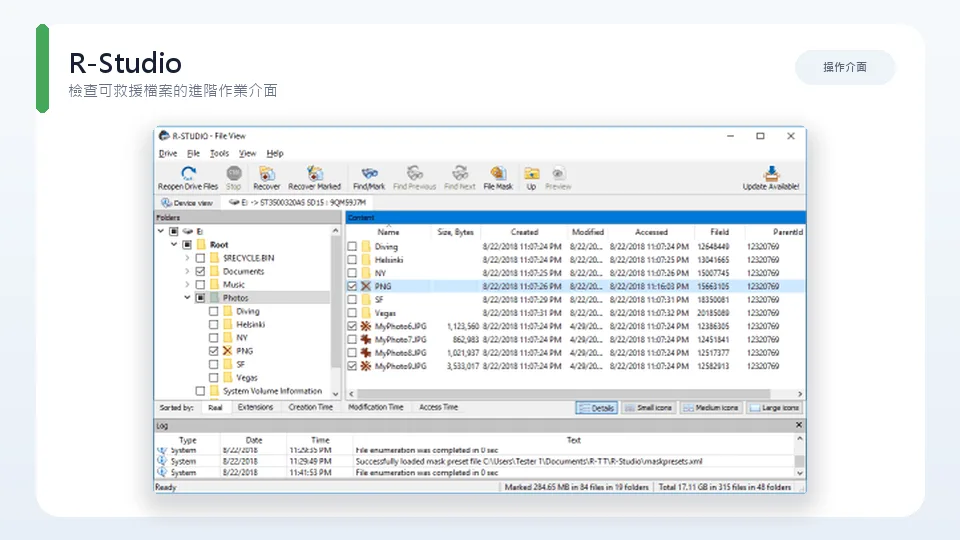960x540 pixels.
Task: Sort by the Accessed column header
Action: (x=651, y=232)
